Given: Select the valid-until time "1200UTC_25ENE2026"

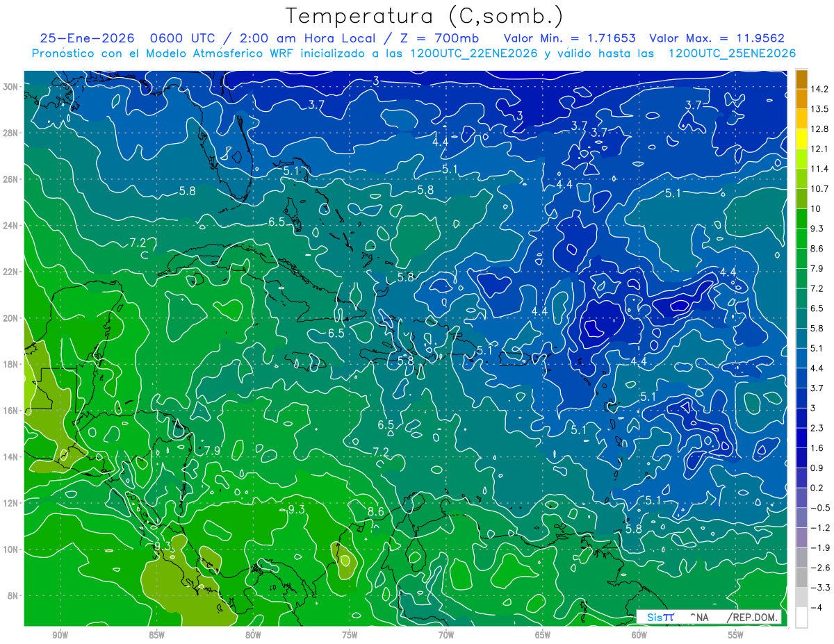Looking at the screenshot, I should 732,53.
